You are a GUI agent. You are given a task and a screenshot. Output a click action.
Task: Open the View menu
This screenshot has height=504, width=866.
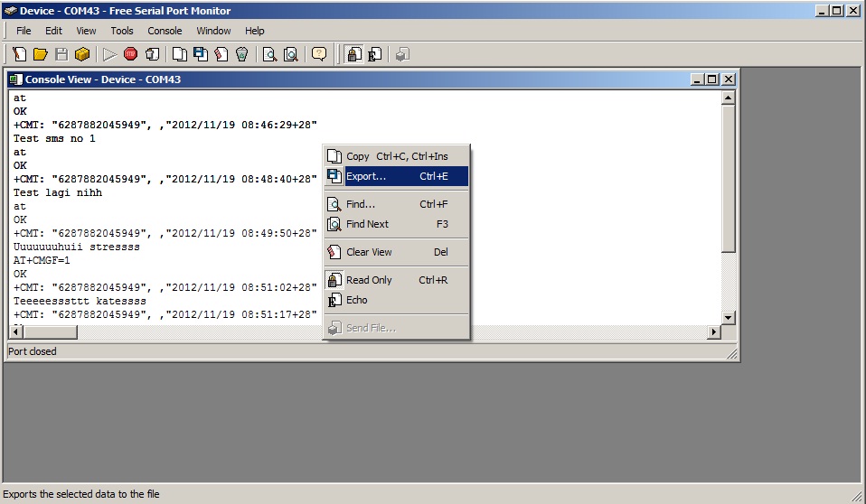(x=86, y=31)
